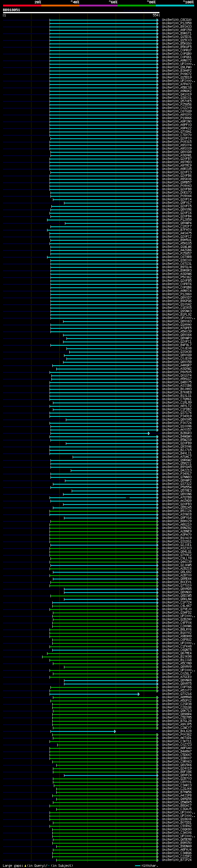Screen dimensions: 197x868
Task: Click the =100char. scale legend
Action: (146, 866)
